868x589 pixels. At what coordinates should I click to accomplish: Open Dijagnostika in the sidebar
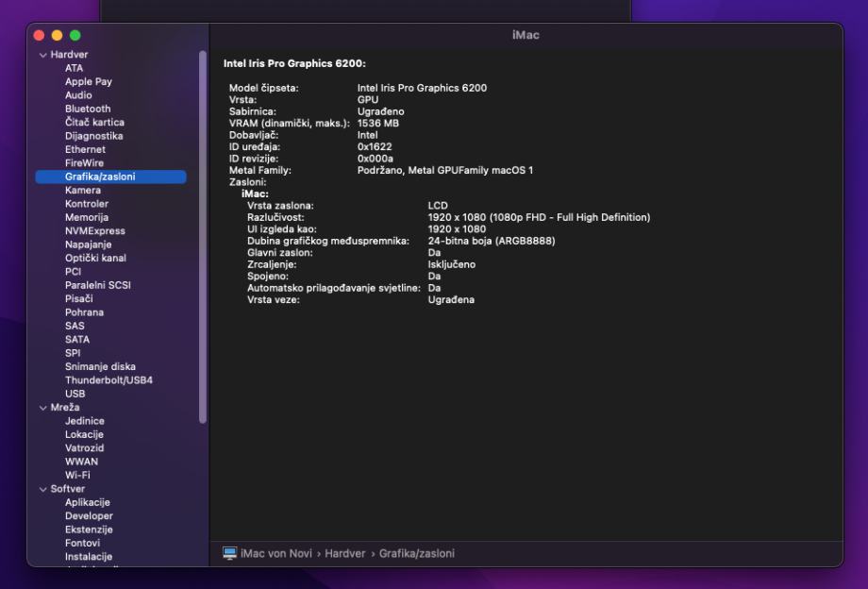pyautogui.click(x=93, y=136)
